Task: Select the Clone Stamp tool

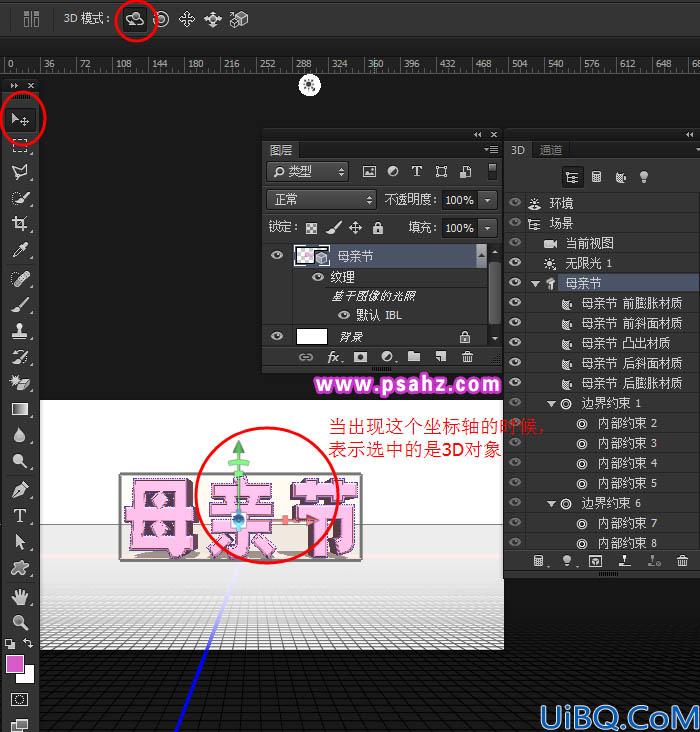Action: point(20,331)
